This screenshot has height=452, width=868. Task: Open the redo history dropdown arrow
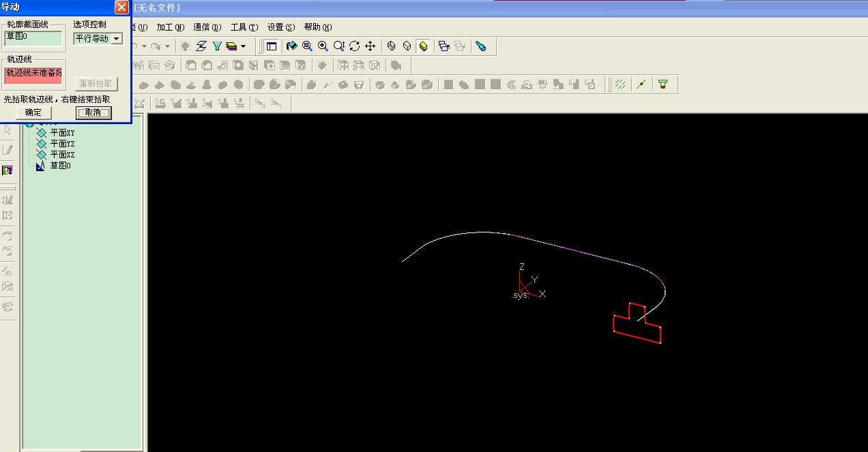(x=167, y=46)
